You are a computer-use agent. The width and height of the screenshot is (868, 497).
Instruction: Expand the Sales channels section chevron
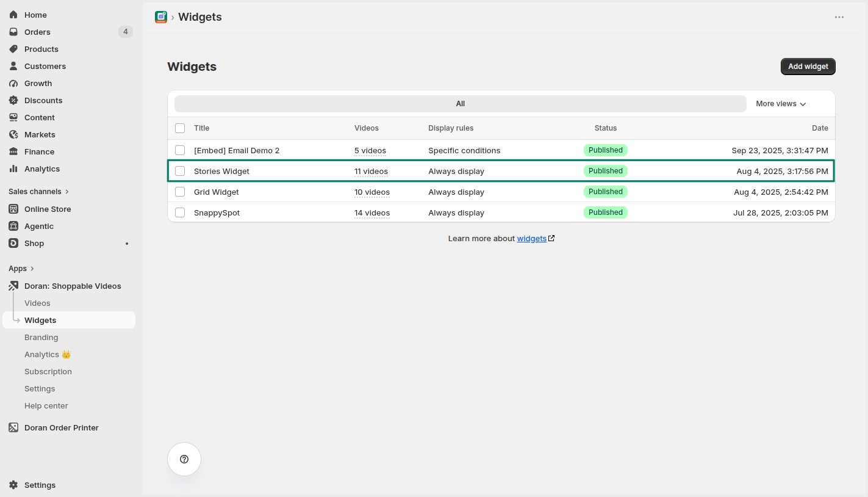coord(67,192)
